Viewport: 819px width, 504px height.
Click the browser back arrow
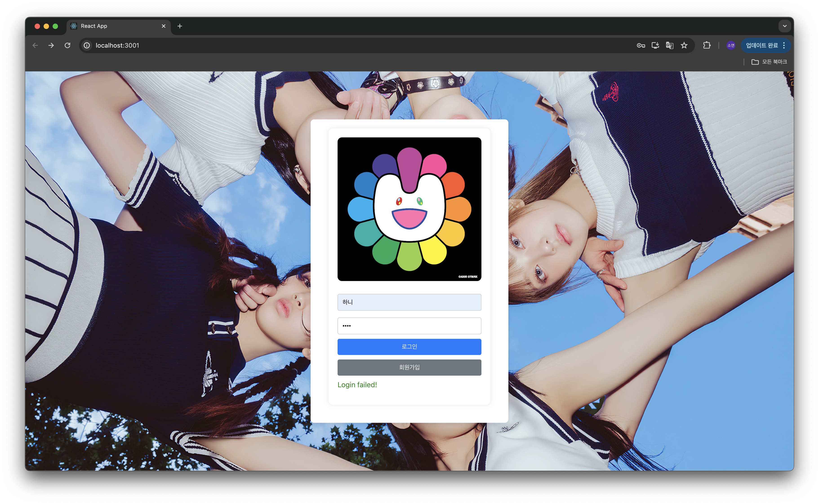click(x=35, y=45)
